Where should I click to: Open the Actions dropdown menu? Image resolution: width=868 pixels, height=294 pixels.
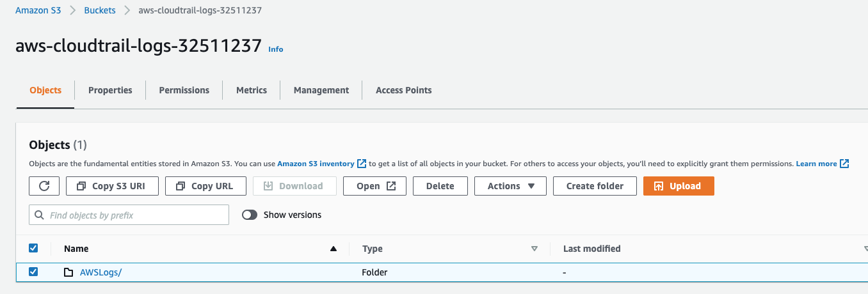tap(510, 186)
